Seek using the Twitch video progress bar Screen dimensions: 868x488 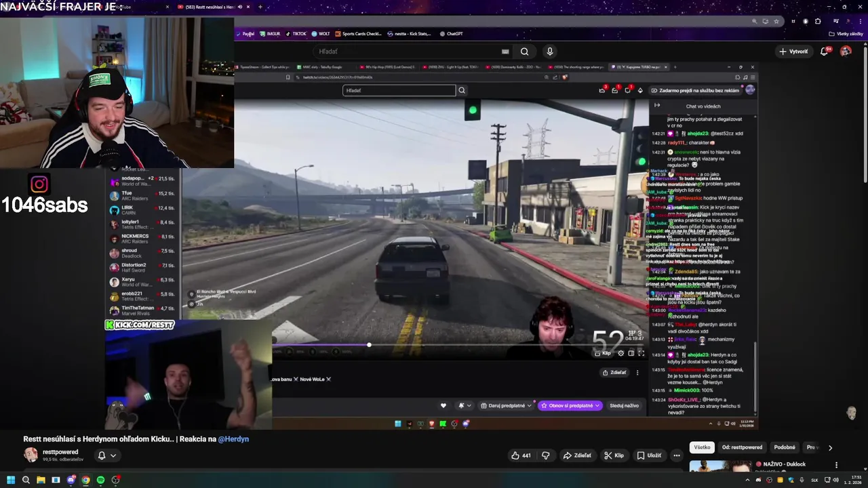pos(458,345)
